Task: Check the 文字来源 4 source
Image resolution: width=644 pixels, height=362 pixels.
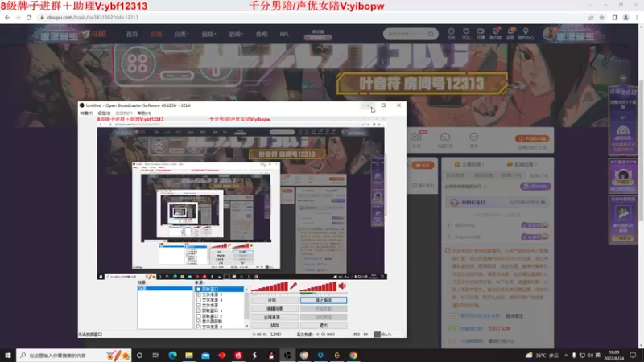Action: [199, 300]
